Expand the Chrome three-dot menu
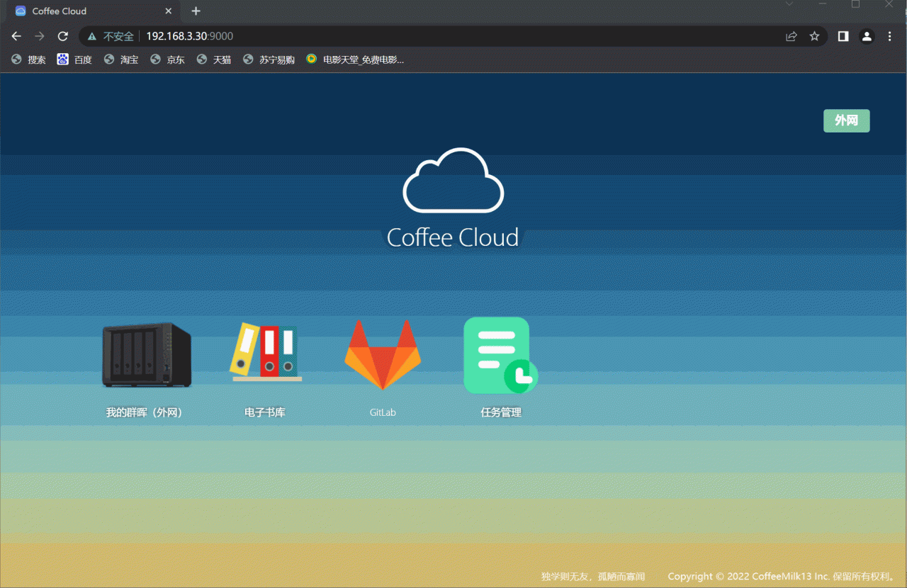Viewport: 907px width, 588px height. click(x=890, y=36)
